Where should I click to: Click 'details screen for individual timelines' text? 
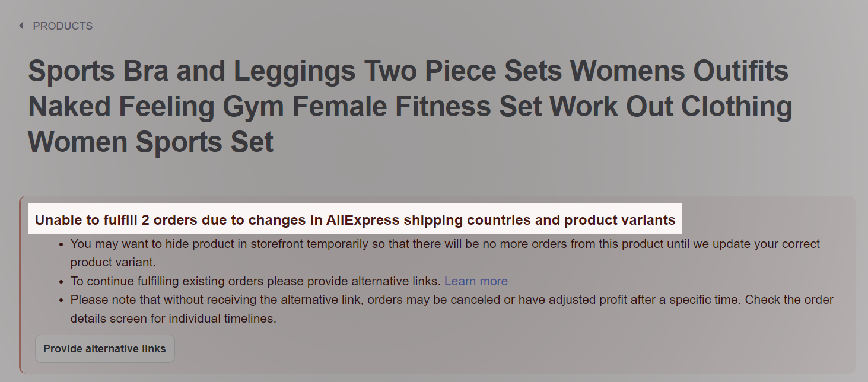(173, 319)
